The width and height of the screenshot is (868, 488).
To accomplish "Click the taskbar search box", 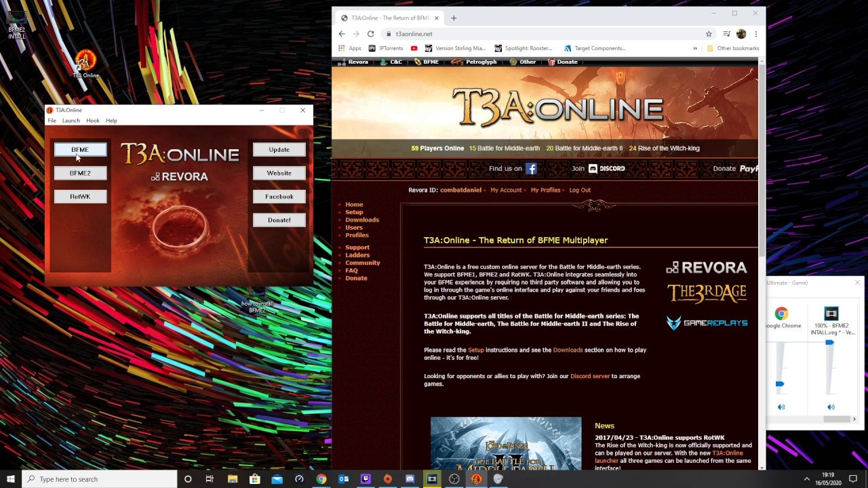I will [100, 479].
